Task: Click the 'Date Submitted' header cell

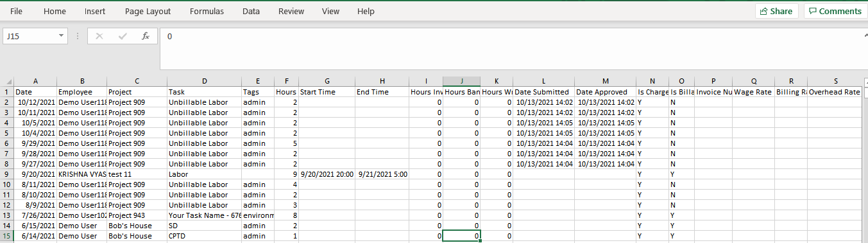Action: 543,92
